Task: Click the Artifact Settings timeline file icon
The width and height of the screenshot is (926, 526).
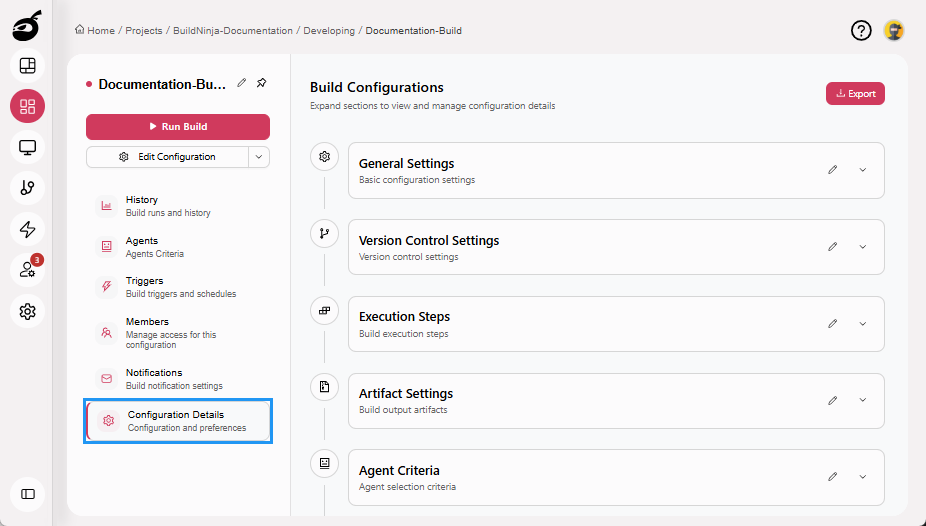Action: tap(324, 387)
